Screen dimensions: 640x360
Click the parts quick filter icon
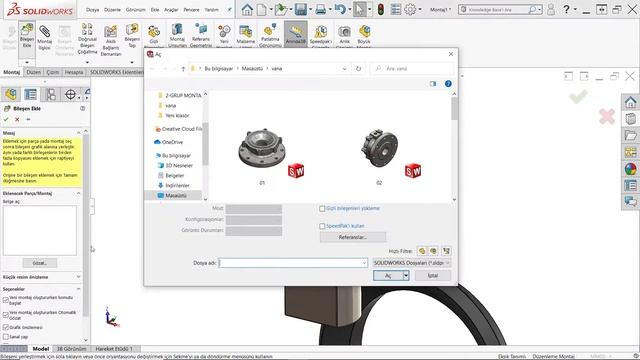(422, 251)
